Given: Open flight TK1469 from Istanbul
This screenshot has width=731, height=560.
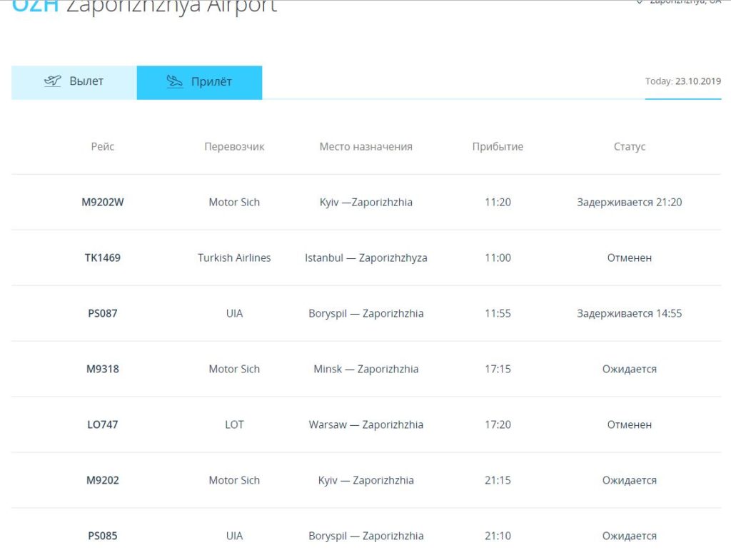Looking at the screenshot, I should (103, 258).
